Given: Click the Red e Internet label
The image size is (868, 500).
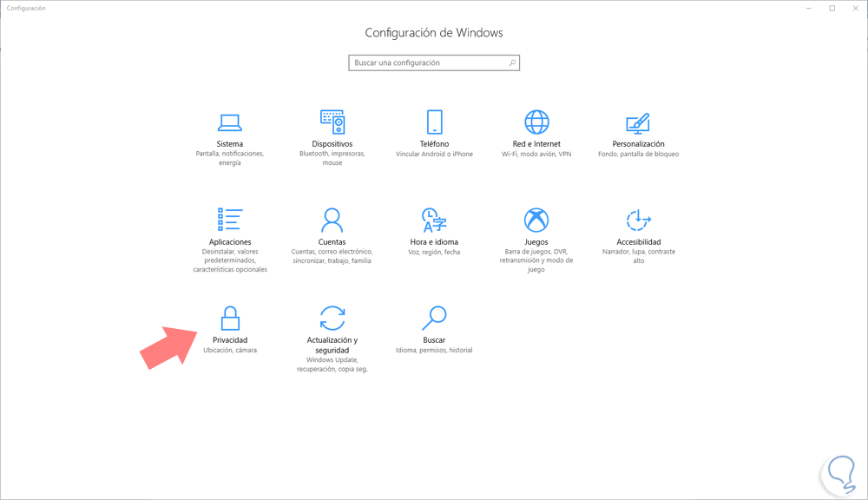Looking at the screenshot, I should point(536,144).
